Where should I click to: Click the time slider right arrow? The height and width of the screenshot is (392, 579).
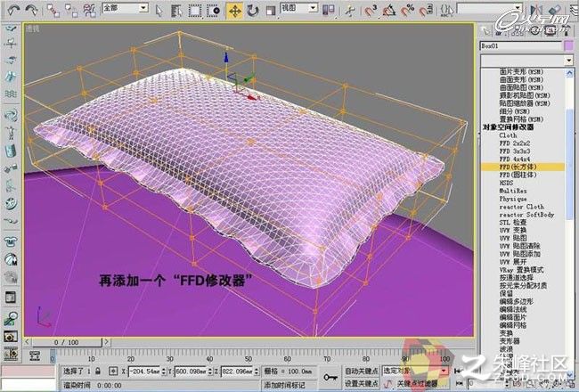click(x=106, y=342)
